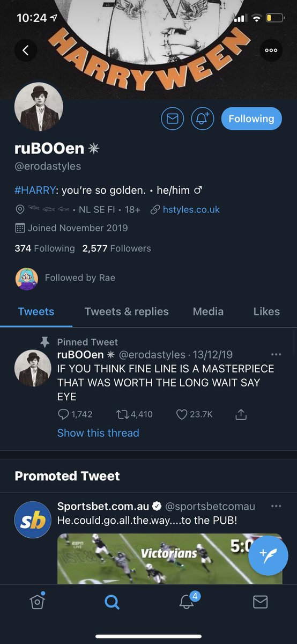View the 374 Following list
Viewport: 297px width, 644px height.
tap(44, 248)
